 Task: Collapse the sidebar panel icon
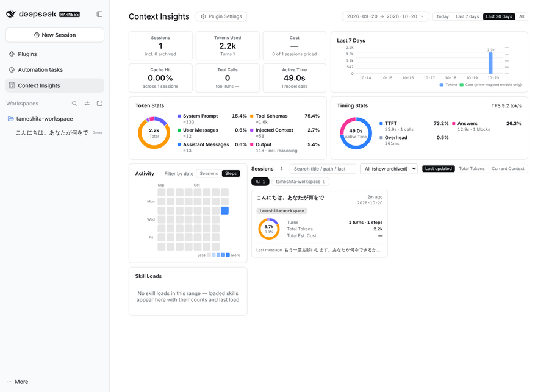click(x=99, y=14)
